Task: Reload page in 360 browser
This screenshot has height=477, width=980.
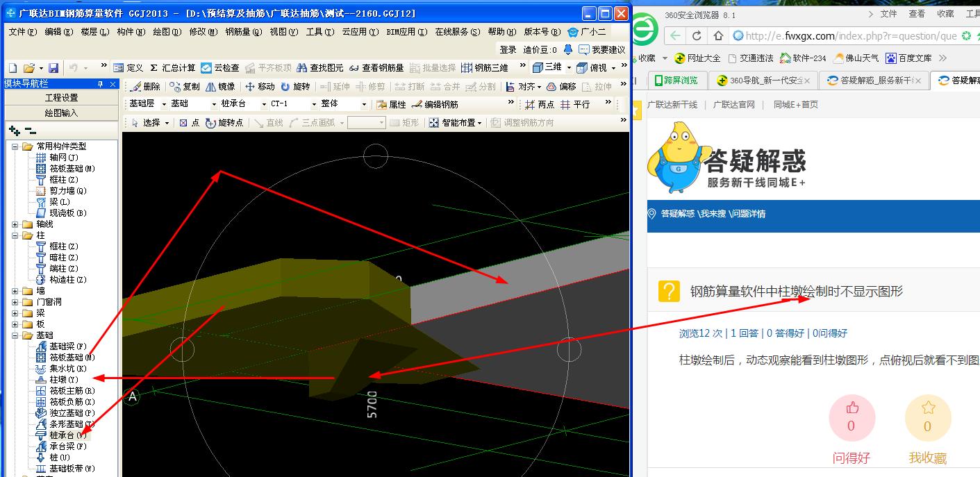Action: coord(697,36)
